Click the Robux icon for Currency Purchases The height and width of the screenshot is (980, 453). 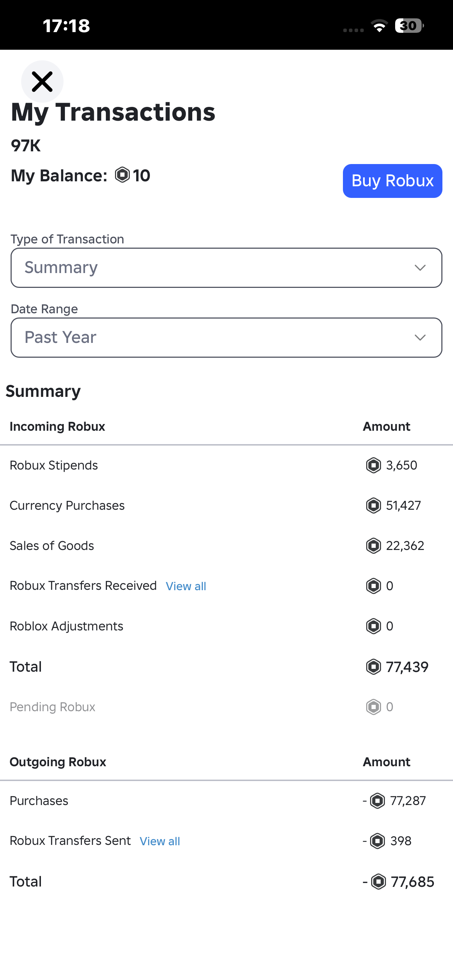tap(374, 506)
